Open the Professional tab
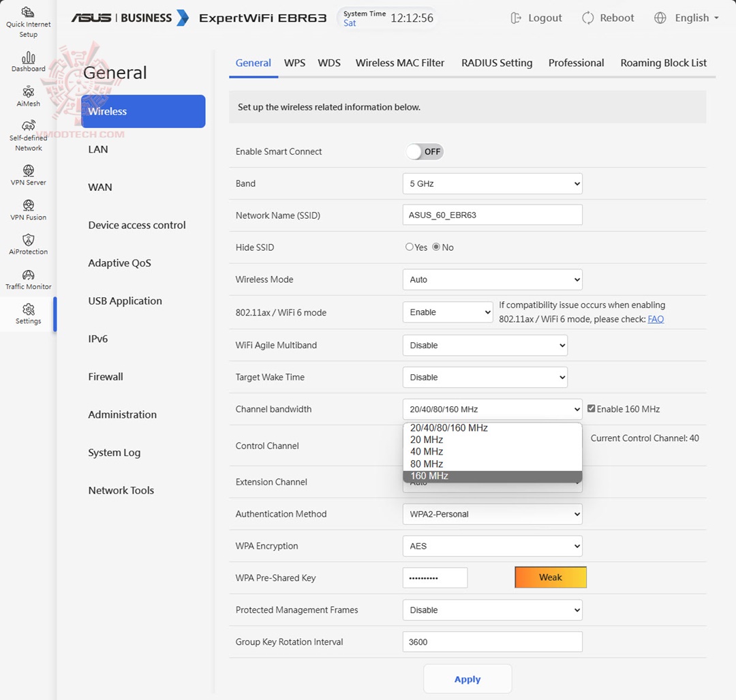This screenshot has height=700, width=736. click(x=576, y=63)
